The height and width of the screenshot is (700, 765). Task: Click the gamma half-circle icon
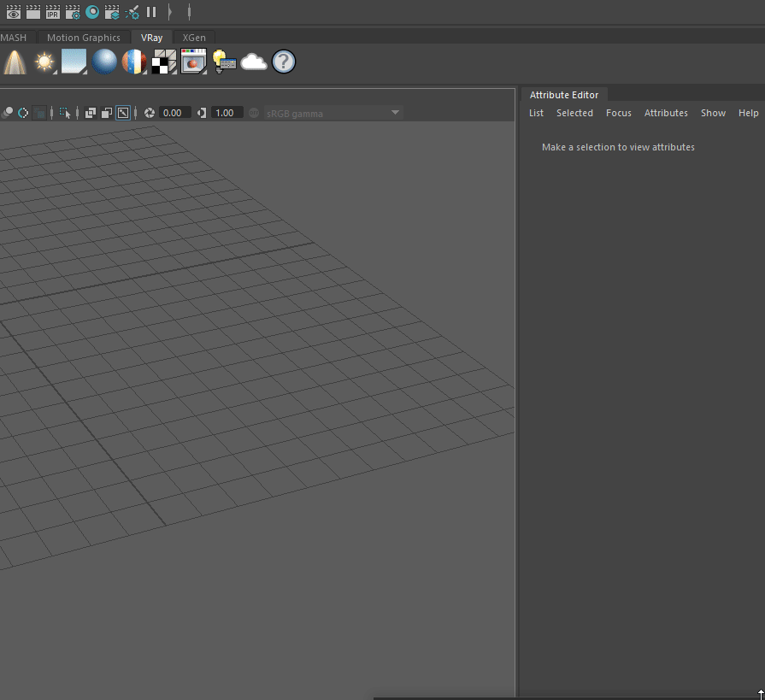(x=202, y=113)
